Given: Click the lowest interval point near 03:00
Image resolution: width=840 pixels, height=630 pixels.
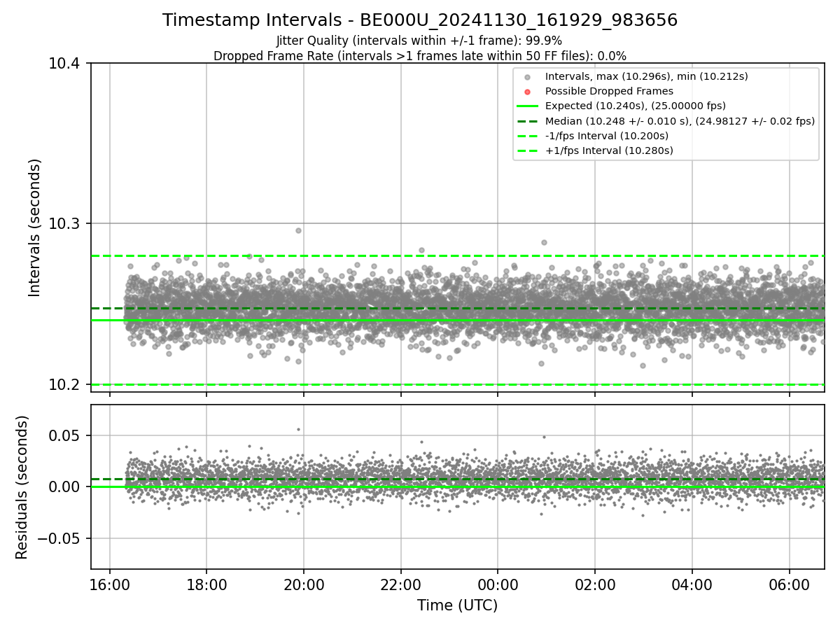Looking at the screenshot, I should (x=643, y=365).
